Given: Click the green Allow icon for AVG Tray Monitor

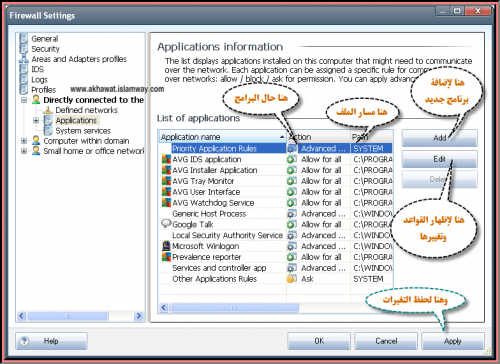Looking at the screenshot, I should [x=292, y=181].
